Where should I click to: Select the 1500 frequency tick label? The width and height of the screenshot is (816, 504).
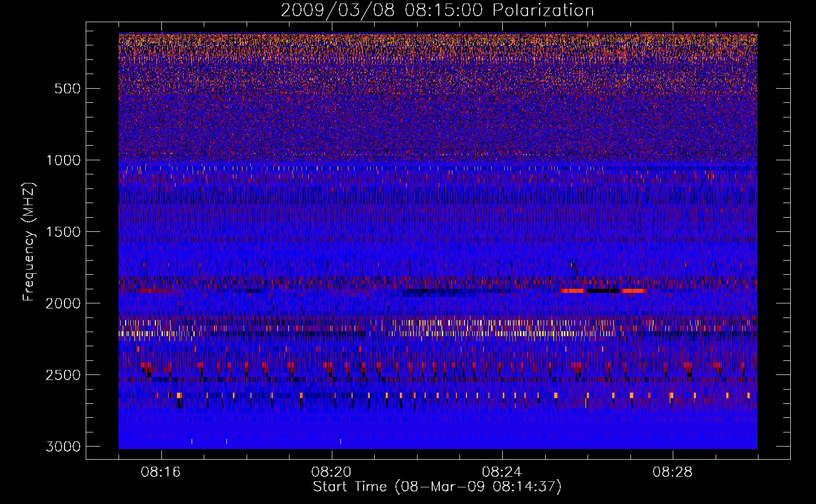tap(63, 232)
